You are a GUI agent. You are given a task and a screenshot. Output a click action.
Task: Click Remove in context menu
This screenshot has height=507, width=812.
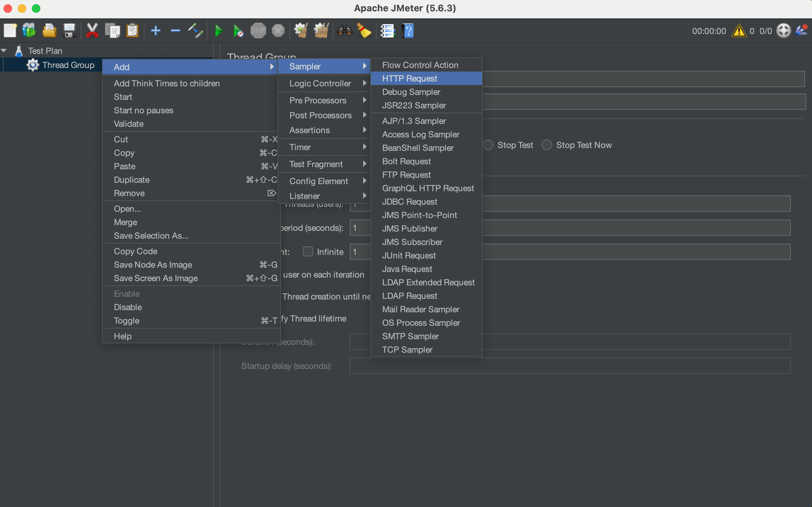191,193
